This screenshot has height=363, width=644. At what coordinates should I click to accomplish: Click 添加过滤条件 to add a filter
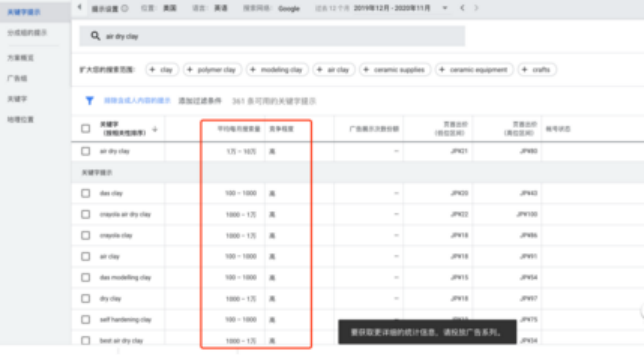pyautogui.click(x=200, y=101)
